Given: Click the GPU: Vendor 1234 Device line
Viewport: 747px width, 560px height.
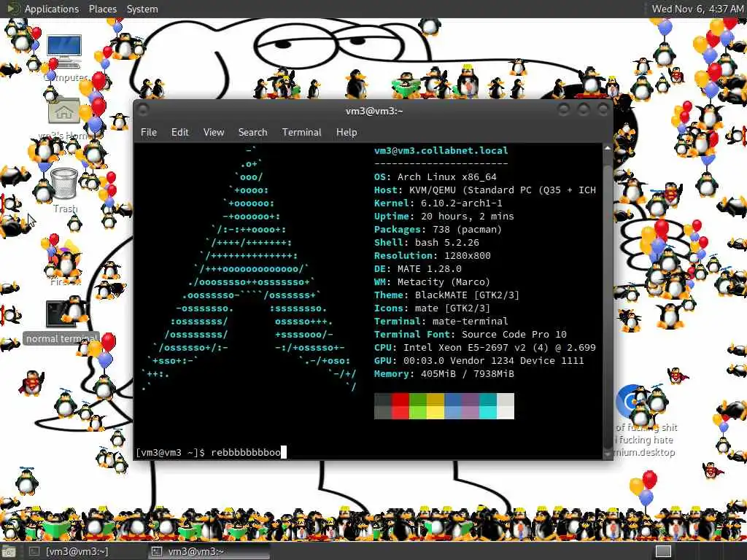Looking at the screenshot, I should click(479, 360).
